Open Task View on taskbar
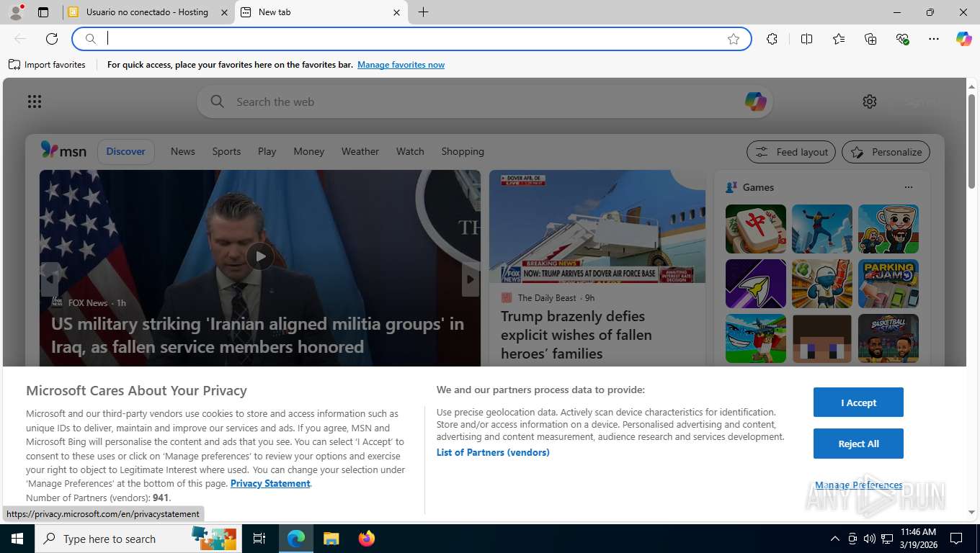Image resolution: width=980 pixels, height=553 pixels. (x=259, y=539)
